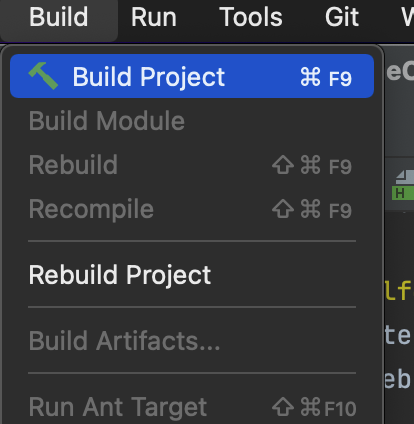414x424 pixels.
Task: Click the green hammer Build Project icon
Action: (x=43, y=76)
